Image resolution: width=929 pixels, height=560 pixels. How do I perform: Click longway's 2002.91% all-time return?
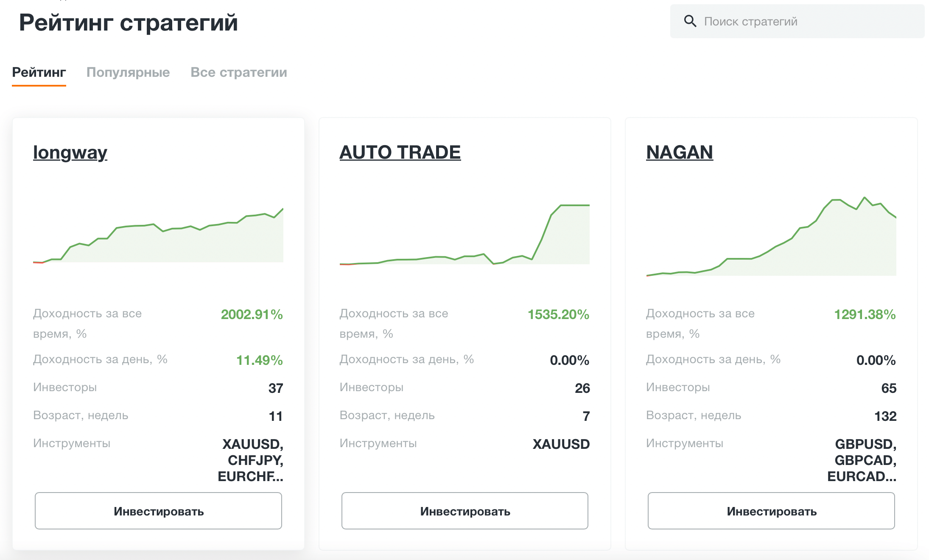click(x=252, y=314)
